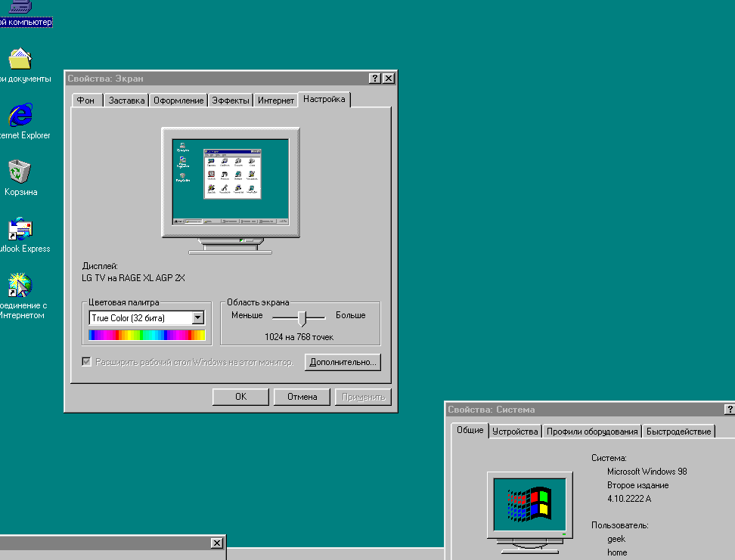
Task: Switch to the Фон tab
Action: point(85,101)
